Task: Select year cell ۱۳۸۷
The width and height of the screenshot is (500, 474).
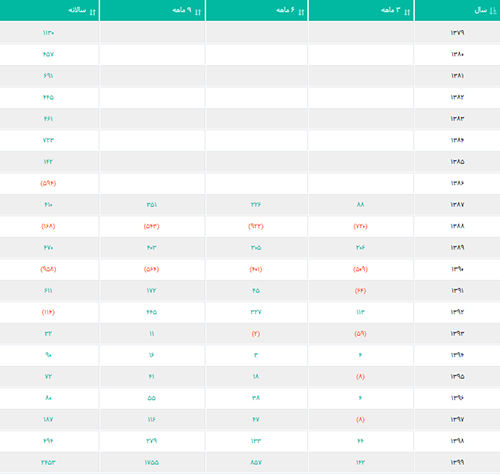Action: coord(457,205)
